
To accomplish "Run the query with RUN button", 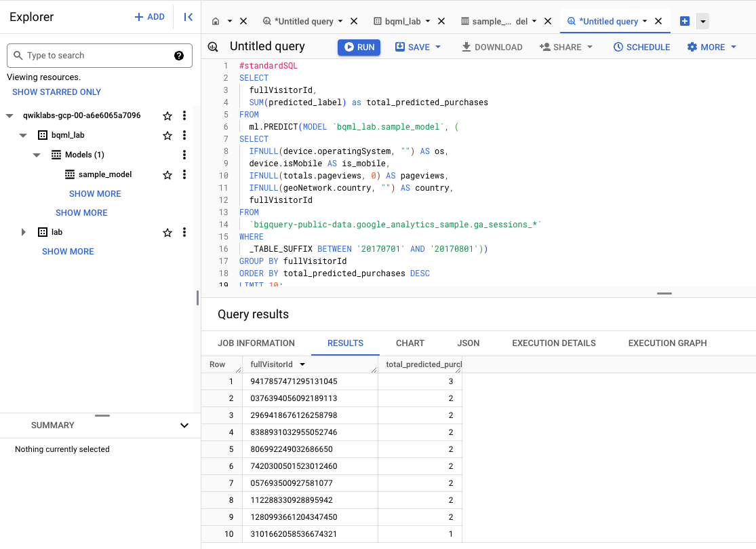I will [359, 47].
